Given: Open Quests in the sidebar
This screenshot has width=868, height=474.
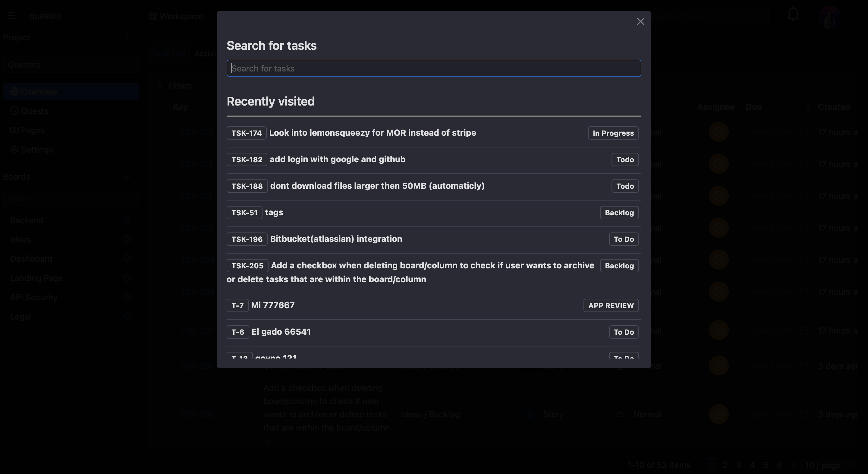Looking at the screenshot, I should pyautogui.click(x=34, y=111).
